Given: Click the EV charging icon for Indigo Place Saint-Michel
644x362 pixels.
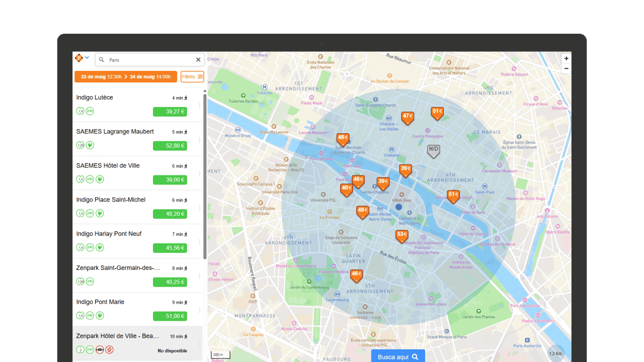Looking at the screenshot, I should pyautogui.click(x=100, y=213).
